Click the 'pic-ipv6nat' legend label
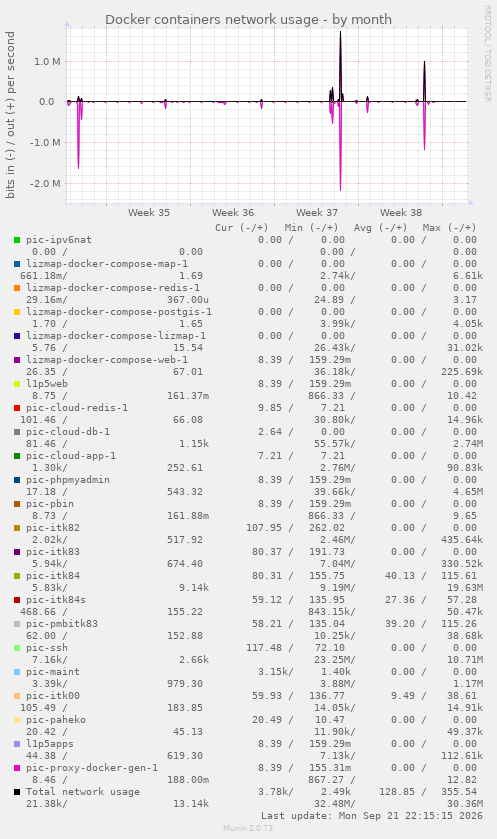 pyautogui.click(x=59, y=240)
